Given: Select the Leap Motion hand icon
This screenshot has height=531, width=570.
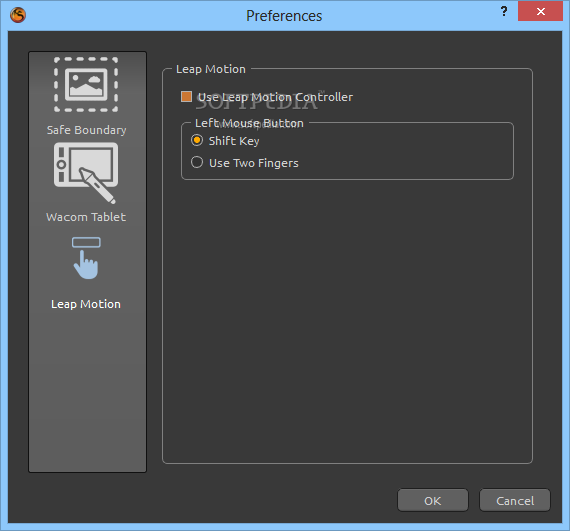Looking at the screenshot, I should coord(86,258).
